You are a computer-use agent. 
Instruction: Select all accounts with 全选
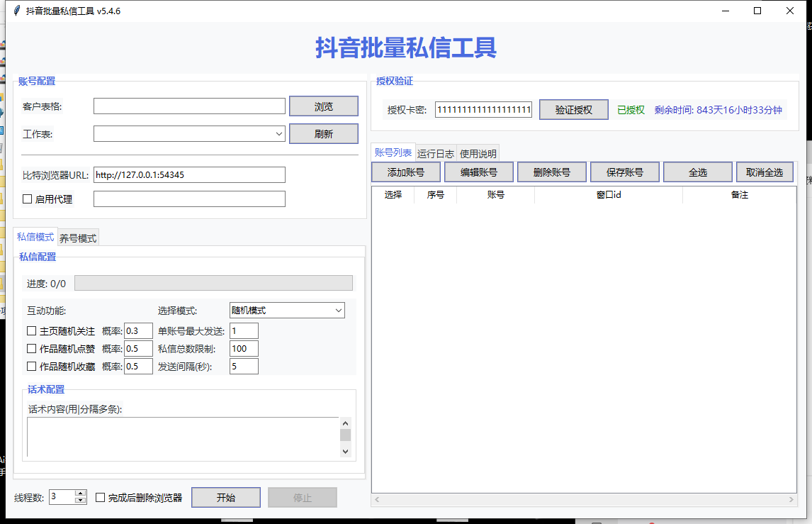pyautogui.click(x=698, y=172)
